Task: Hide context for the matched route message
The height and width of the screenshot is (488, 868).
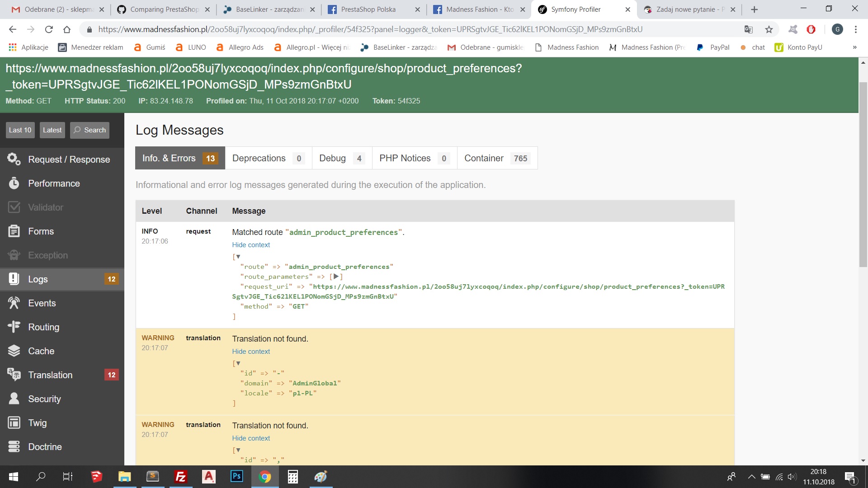Action: coord(251,245)
